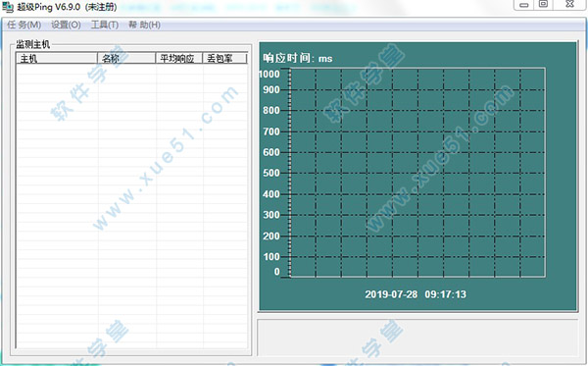Click the 2019-07-28 09:17:13 timestamp label

click(416, 294)
